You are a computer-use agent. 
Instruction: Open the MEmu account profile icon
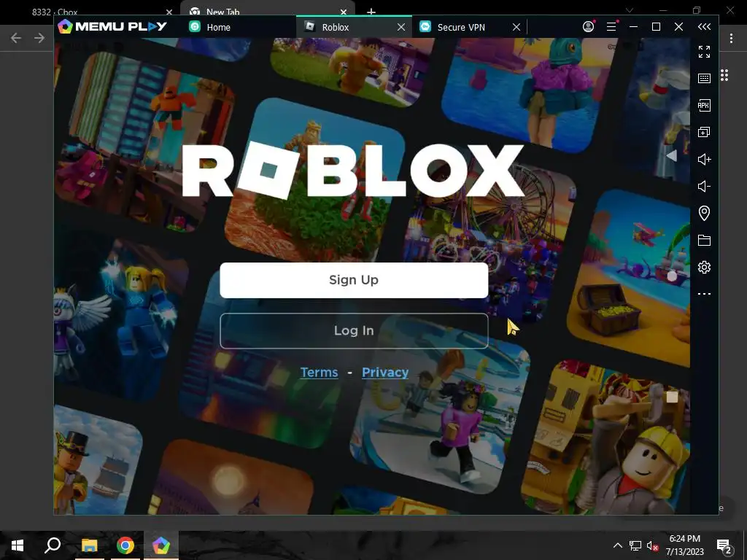(x=589, y=27)
